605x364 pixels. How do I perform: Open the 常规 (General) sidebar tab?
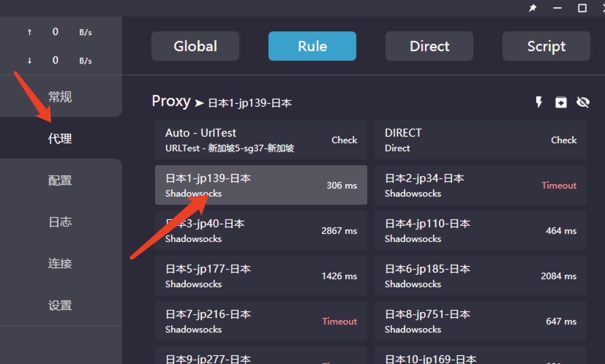[60, 97]
